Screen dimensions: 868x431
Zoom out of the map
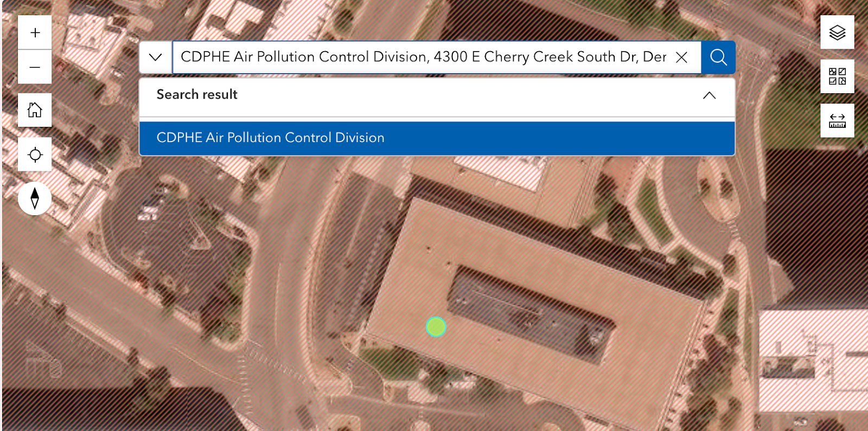click(x=35, y=67)
